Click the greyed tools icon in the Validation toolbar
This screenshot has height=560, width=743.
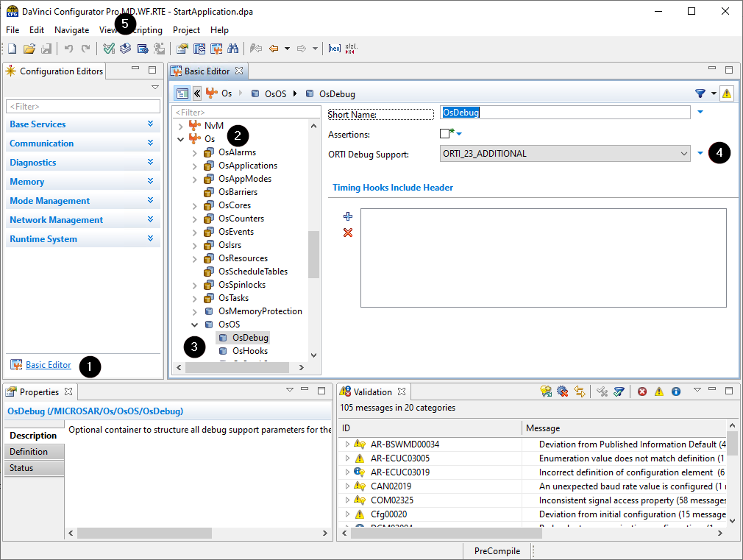click(602, 391)
